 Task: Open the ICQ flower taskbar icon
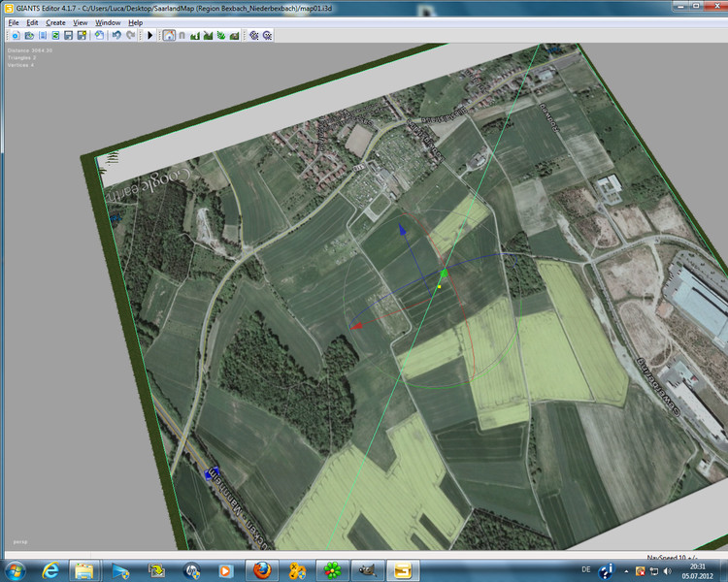point(332,570)
